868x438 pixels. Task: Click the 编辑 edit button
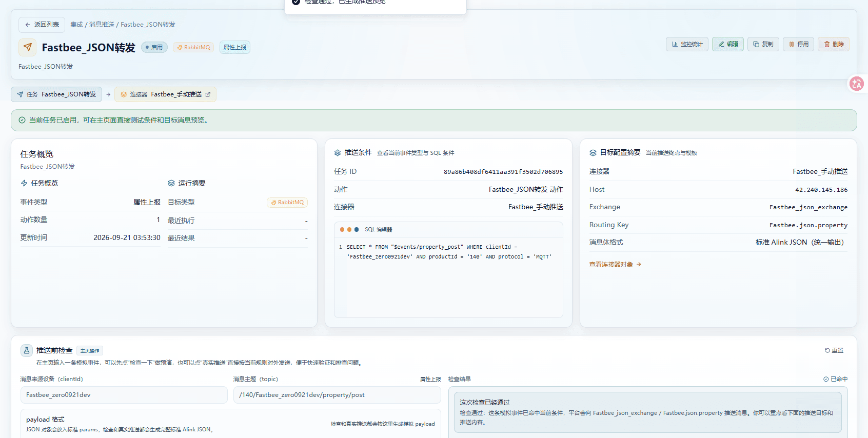(728, 44)
